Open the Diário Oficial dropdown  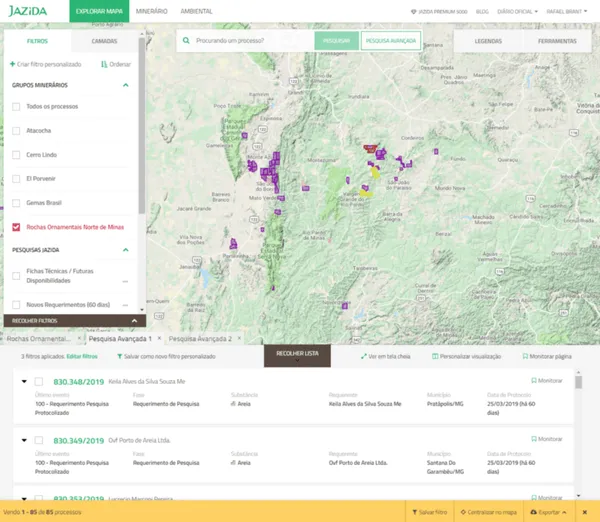click(x=517, y=11)
